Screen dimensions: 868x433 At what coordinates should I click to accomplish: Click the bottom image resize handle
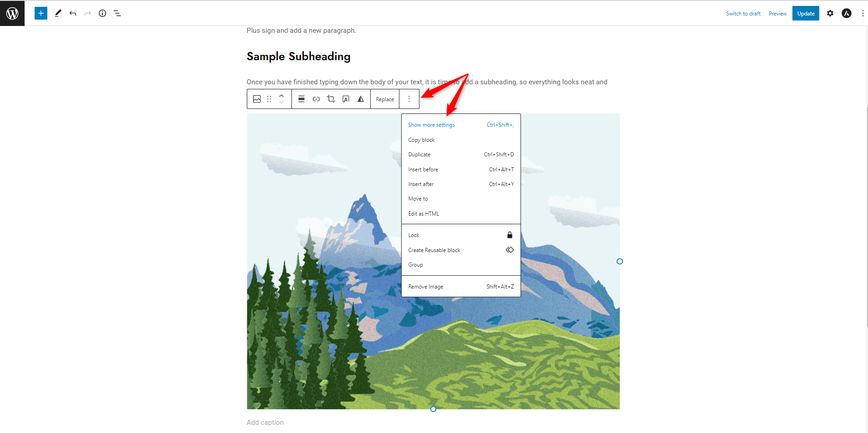433,409
